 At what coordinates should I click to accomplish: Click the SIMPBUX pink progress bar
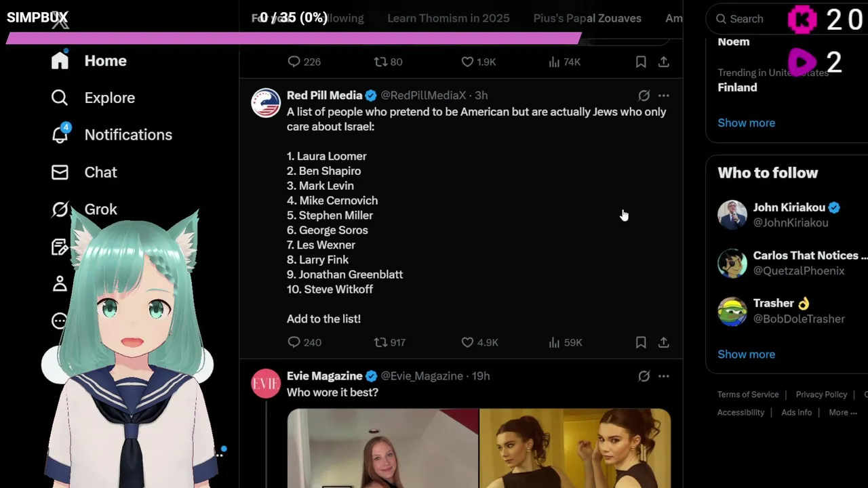tap(294, 38)
